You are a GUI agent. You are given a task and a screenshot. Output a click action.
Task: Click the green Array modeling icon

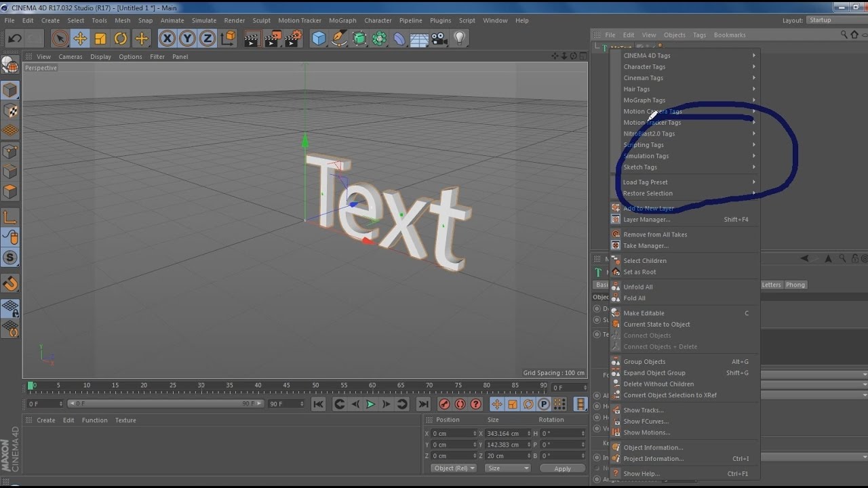380,39
